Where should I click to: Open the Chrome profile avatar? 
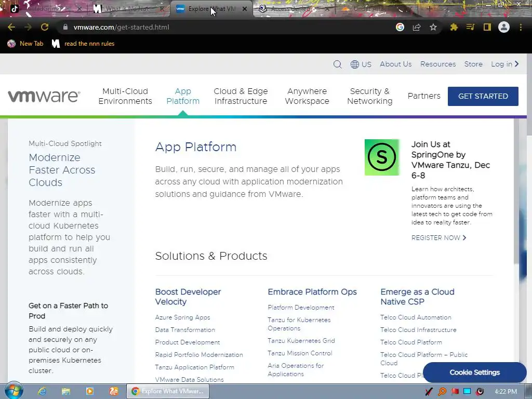[x=504, y=27]
